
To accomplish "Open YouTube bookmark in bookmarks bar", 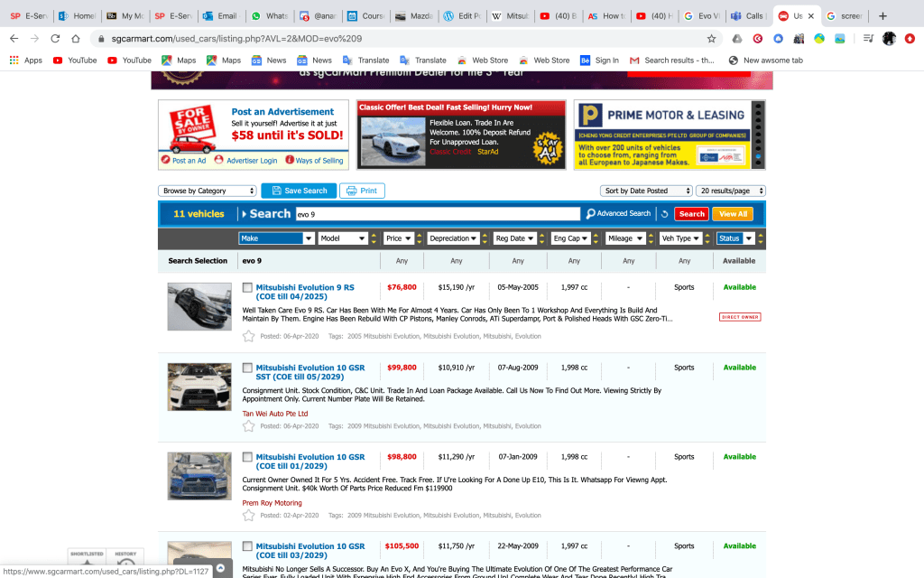I will [x=74, y=61].
